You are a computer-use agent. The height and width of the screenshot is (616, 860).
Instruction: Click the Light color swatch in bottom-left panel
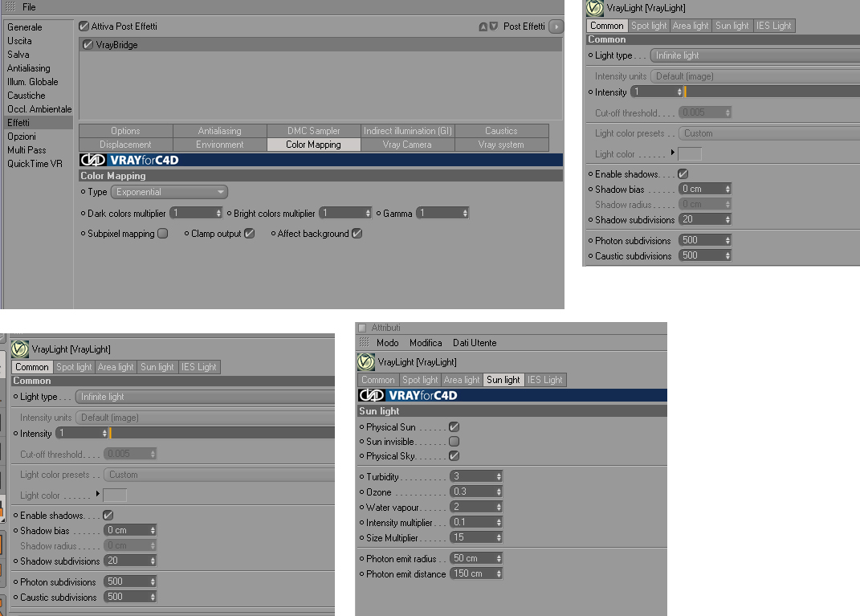click(x=115, y=496)
